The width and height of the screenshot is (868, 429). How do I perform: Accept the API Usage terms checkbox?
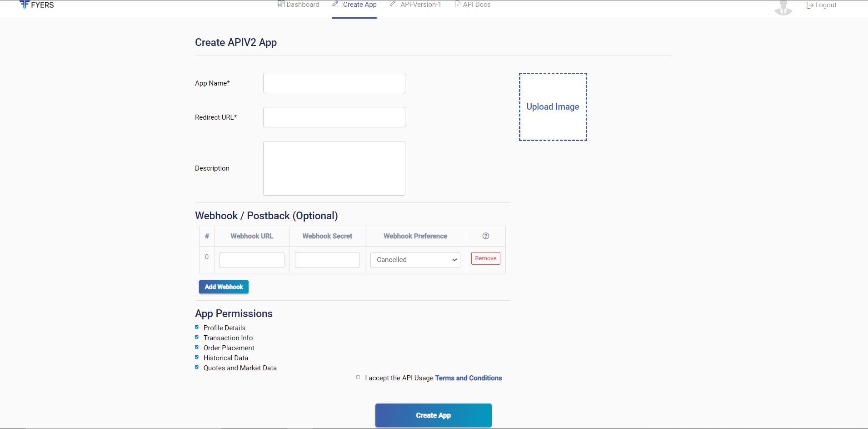[x=358, y=377]
